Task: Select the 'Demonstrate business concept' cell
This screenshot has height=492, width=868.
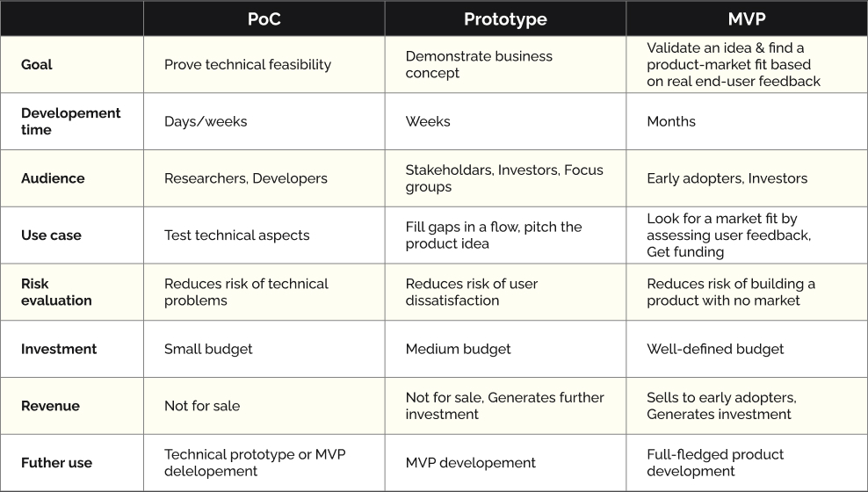Action: (x=479, y=64)
